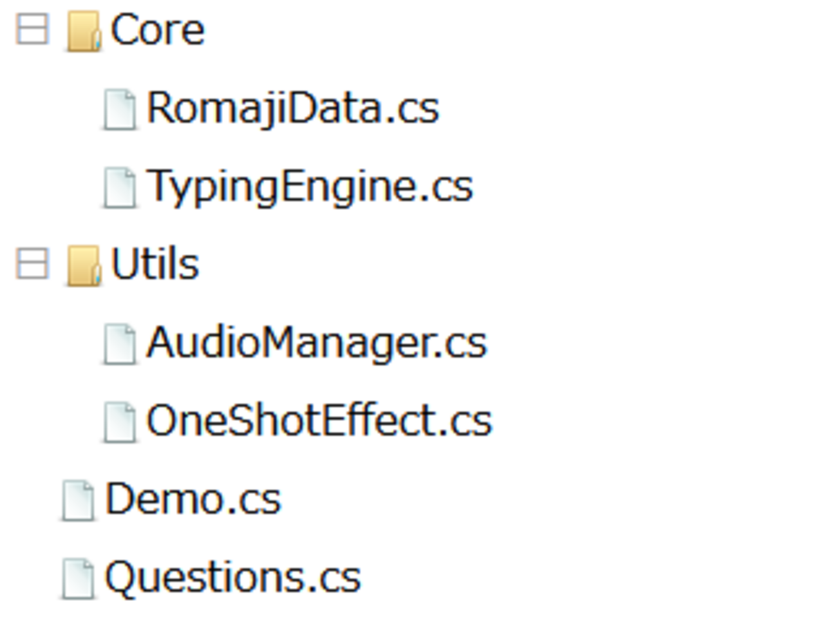Click the Demo.cs file icon
This screenshot has width=837, height=644.
tap(78, 500)
